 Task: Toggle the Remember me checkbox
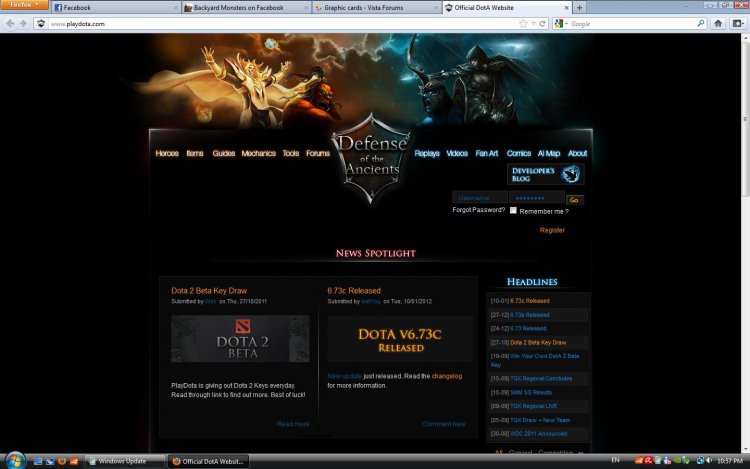click(x=513, y=210)
